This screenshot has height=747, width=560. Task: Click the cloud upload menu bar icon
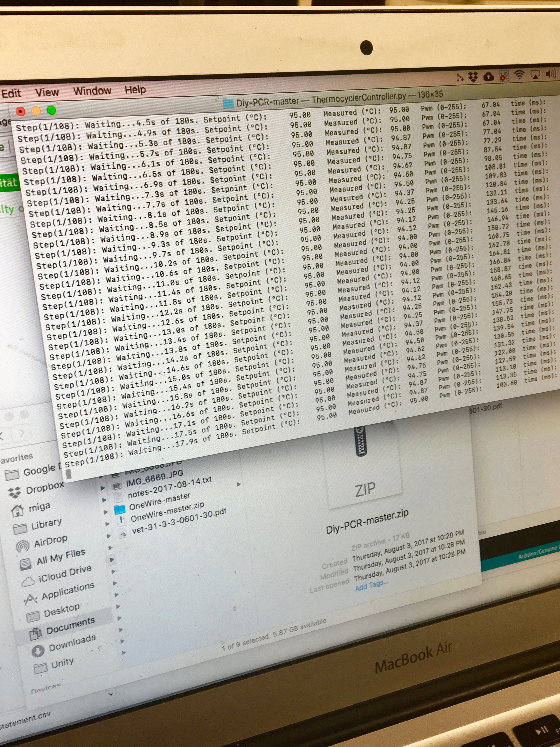(489, 77)
